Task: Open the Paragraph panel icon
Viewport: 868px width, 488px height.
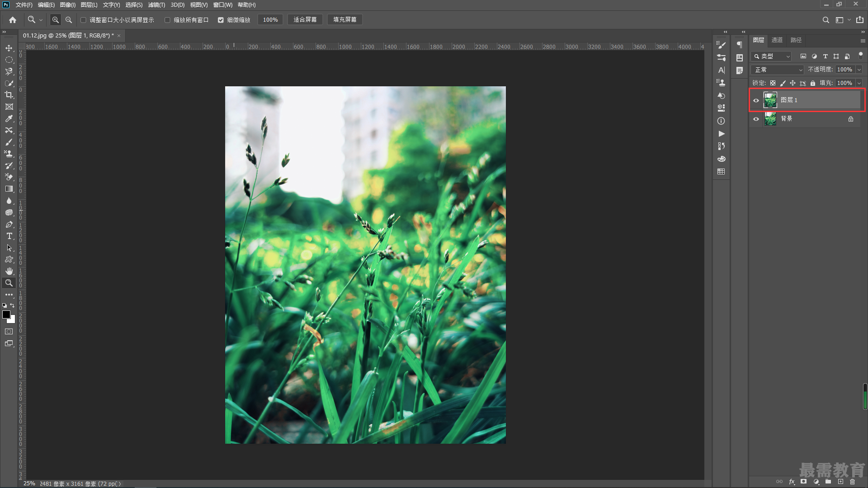Action: [x=739, y=45]
